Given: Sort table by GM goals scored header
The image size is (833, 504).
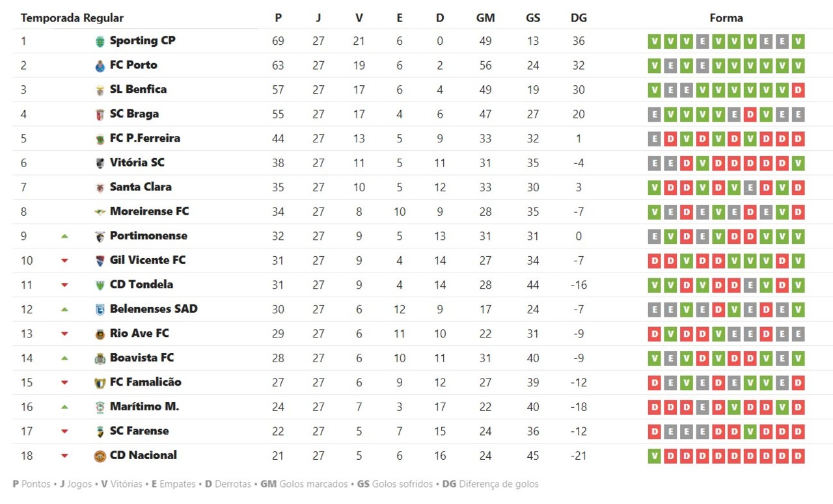Looking at the screenshot, I should [485, 18].
